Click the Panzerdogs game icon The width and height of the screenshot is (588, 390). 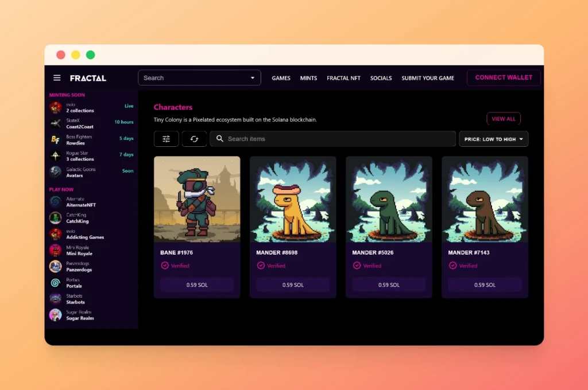pyautogui.click(x=56, y=266)
